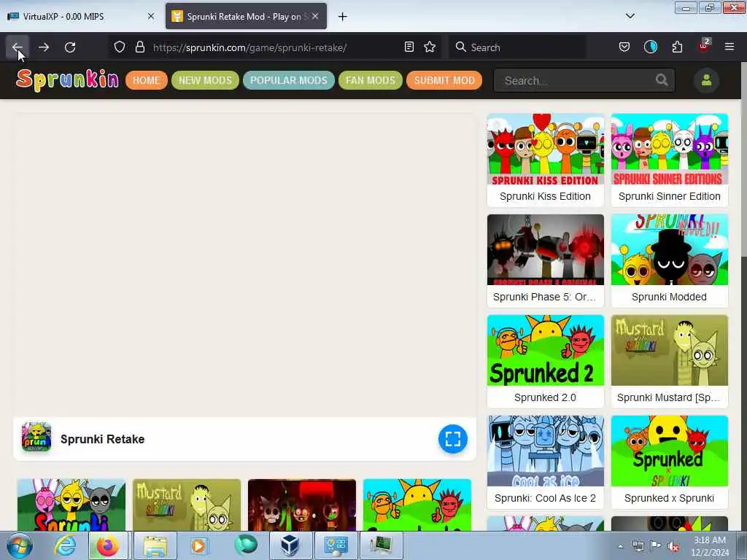Image resolution: width=747 pixels, height=560 pixels.
Task: Click the Sprunkin site logo
Action: tap(67, 80)
